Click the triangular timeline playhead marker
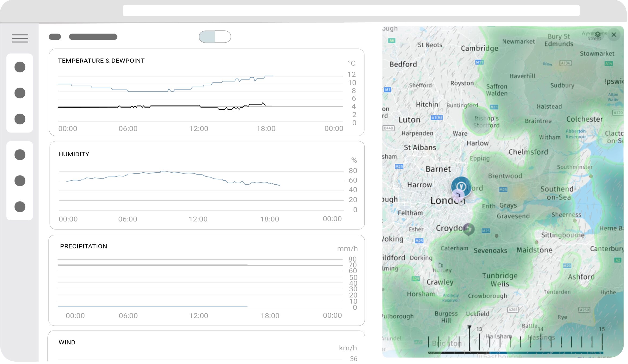The height and width of the screenshot is (364, 628). pyautogui.click(x=469, y=328)
